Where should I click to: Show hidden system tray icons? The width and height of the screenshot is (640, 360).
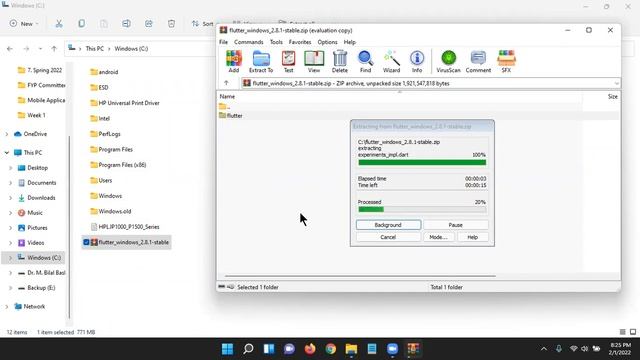[544, 349]
